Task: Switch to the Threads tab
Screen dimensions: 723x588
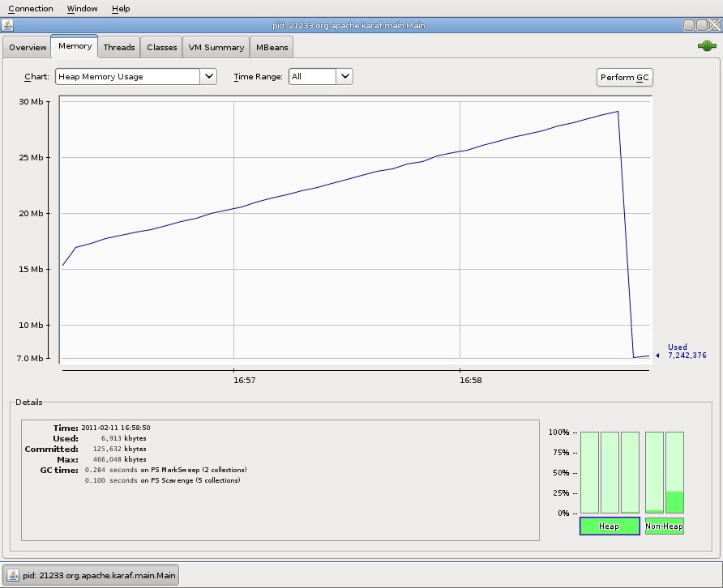Action: point(119,47)
